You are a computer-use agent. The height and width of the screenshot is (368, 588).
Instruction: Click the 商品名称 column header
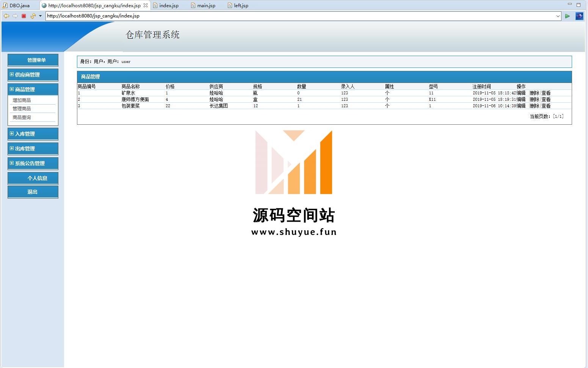click(x=131, y=86)
